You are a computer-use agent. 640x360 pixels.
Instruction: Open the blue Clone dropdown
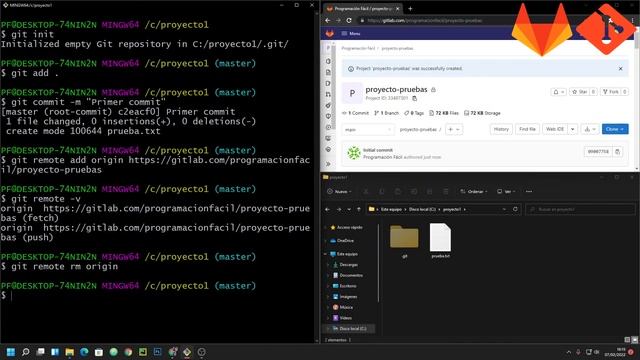click(615, 129)
